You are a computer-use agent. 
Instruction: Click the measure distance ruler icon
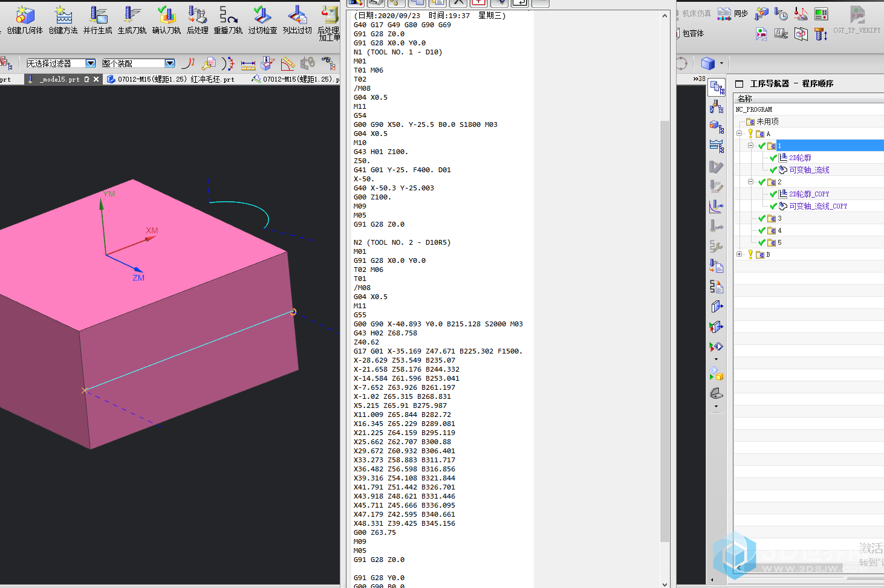point(248,63)
